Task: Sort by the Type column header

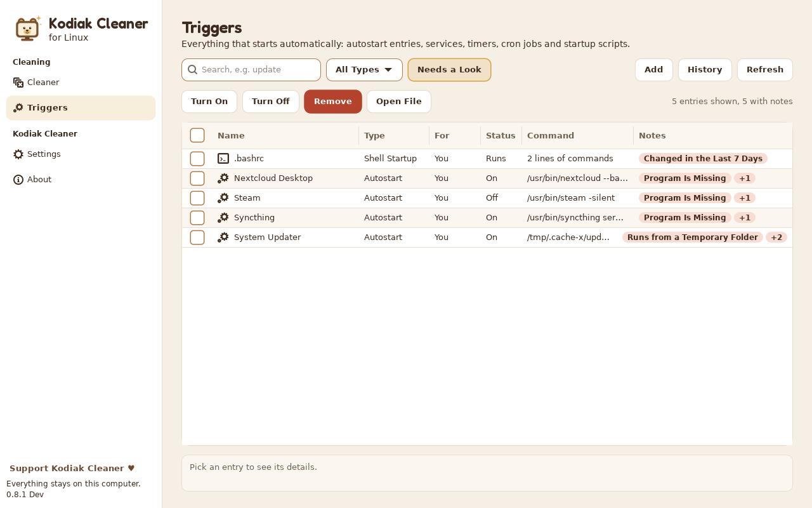Action: click(x=394, y=135)
